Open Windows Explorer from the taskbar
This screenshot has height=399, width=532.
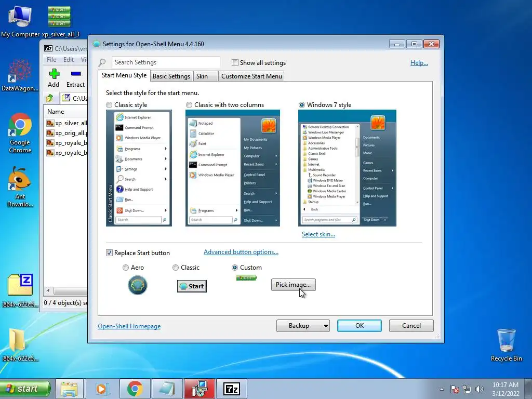point(69,389)
